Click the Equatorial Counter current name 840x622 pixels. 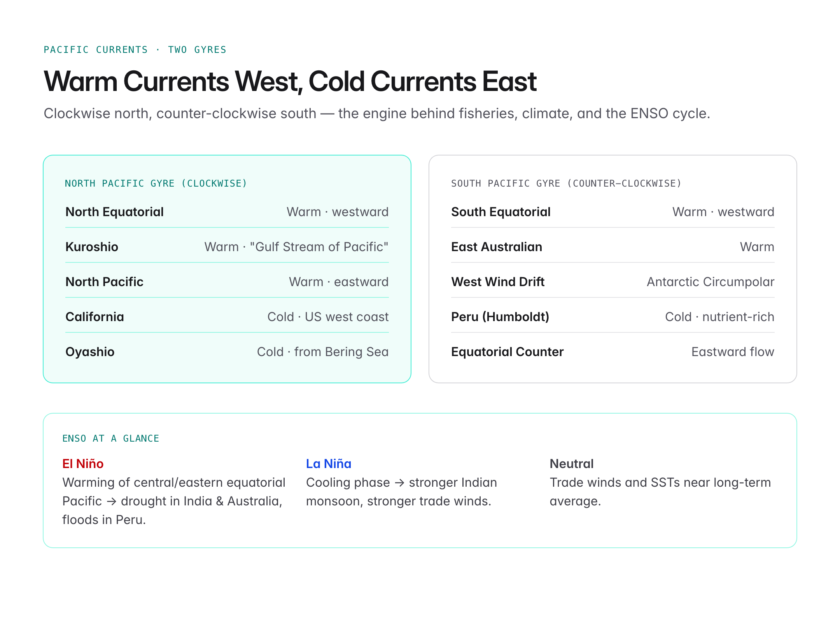click(507, 352)
